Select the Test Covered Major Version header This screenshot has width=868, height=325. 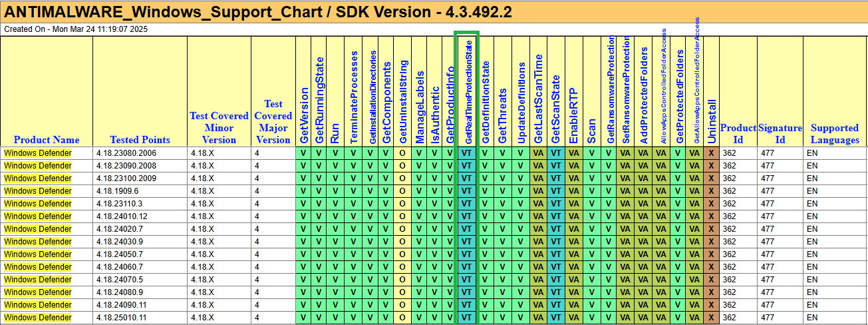(273, 122)
